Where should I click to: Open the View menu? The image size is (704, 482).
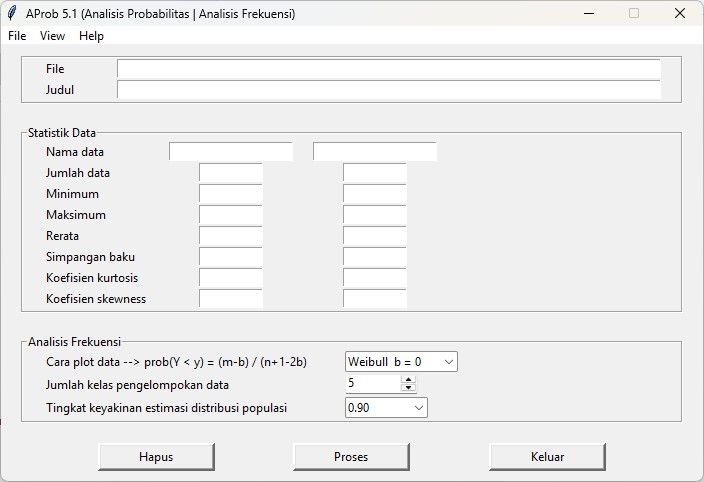[x=52, y=36]
